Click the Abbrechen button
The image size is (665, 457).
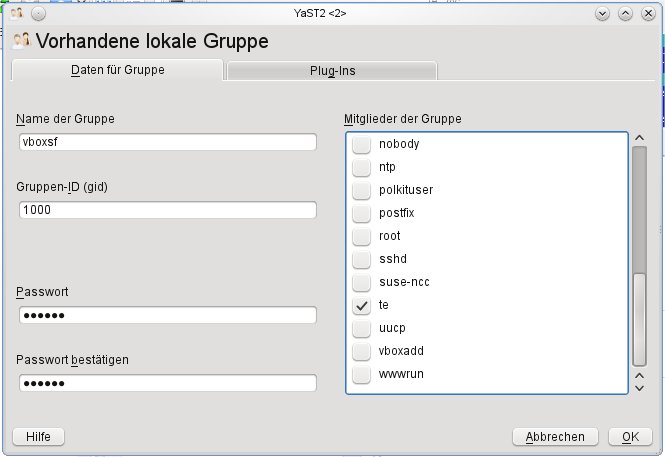(x=555, y=437)
